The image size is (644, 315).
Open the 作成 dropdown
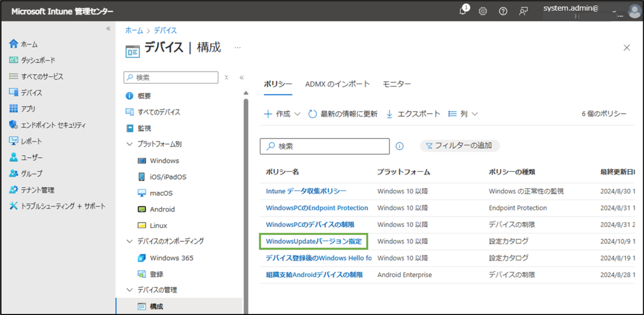[283, 114]
